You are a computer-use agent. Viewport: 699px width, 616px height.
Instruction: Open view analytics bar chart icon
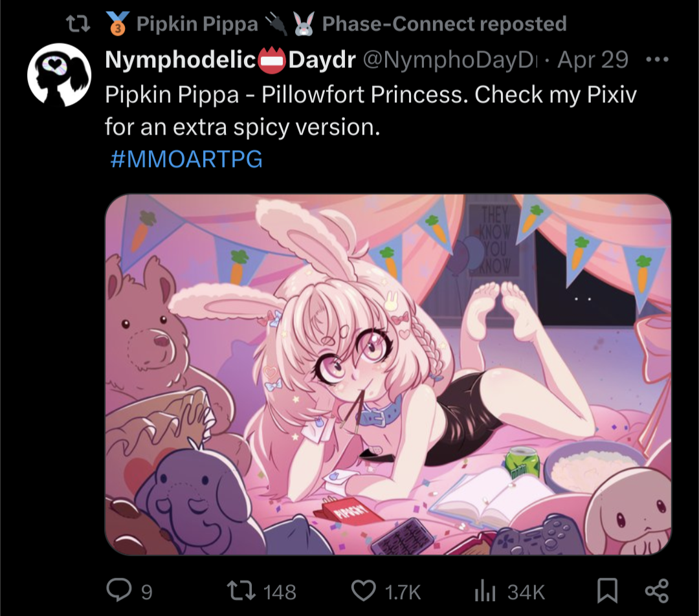485,591
